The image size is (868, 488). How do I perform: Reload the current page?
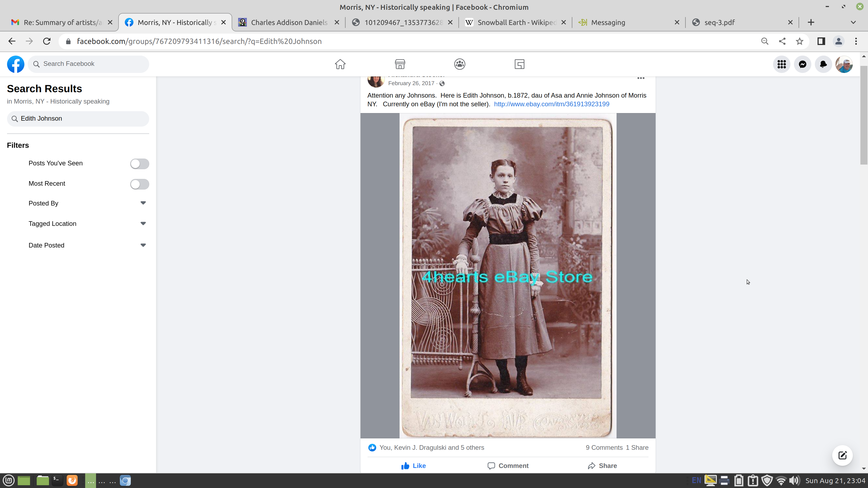pos(47,41)
